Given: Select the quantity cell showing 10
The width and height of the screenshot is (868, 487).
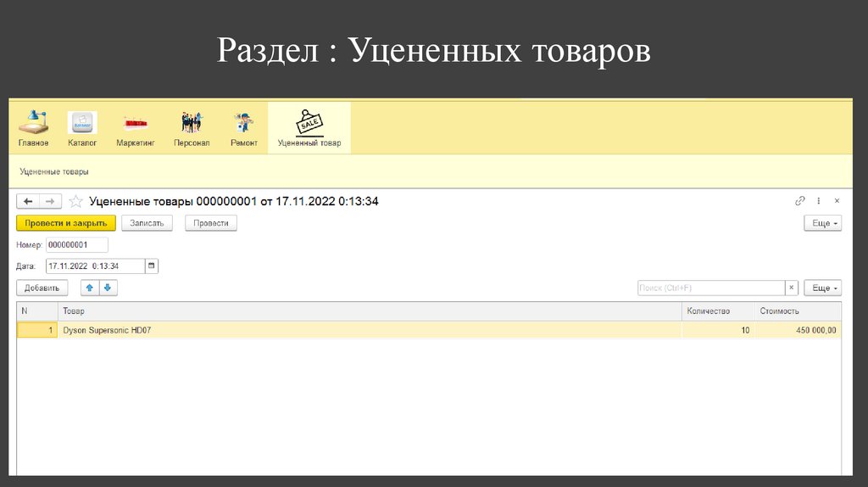Looking at the screenshot, I should (718, 330).
